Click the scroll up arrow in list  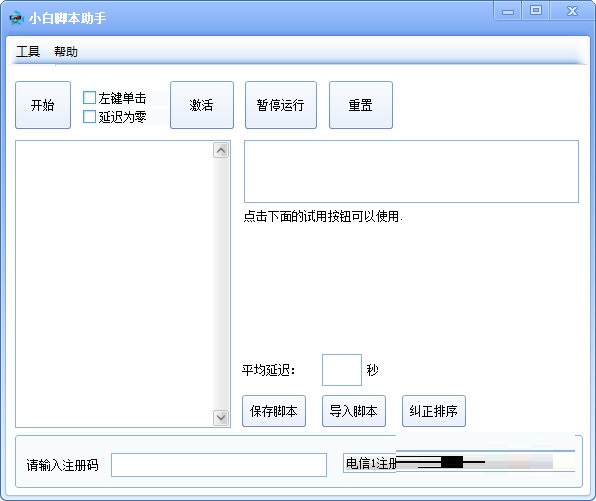tap(221, 151)
